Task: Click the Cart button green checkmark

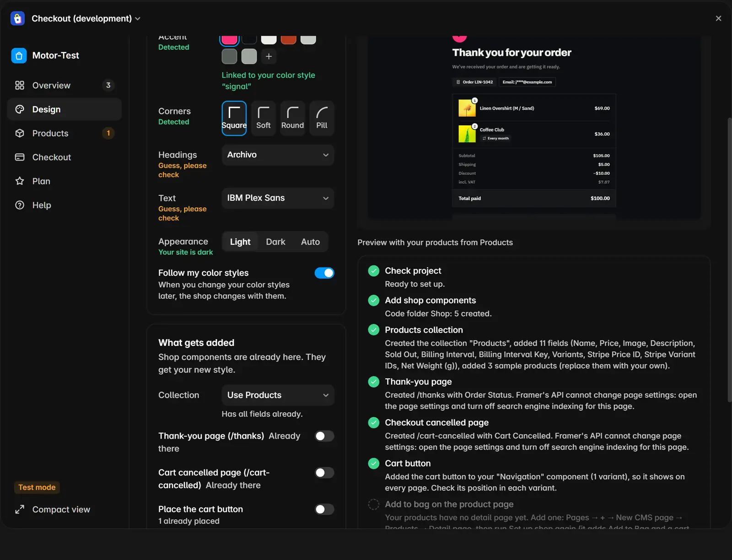Action: click(374, 463)
